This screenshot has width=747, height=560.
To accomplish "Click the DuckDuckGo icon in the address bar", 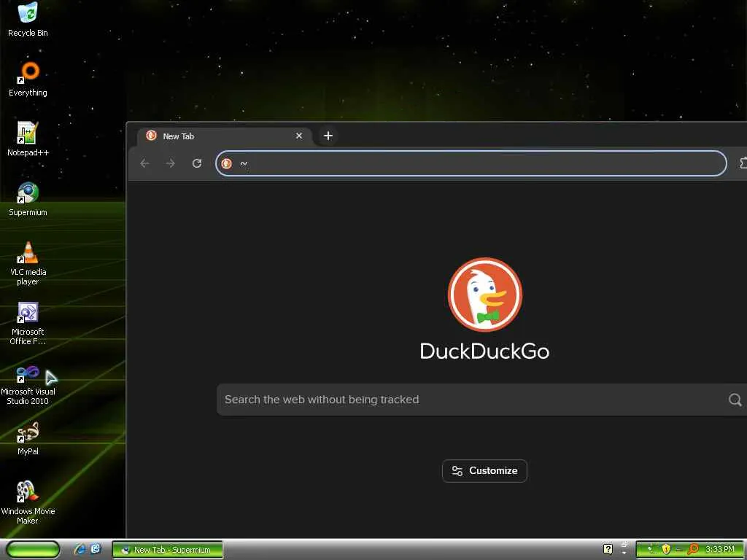I will (227, 163).
